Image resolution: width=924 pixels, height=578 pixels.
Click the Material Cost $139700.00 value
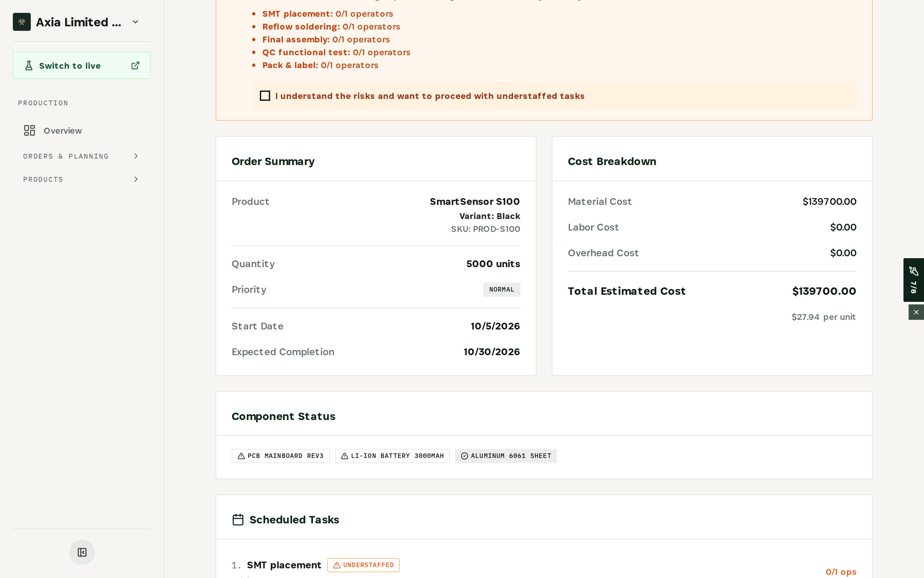click(829, 201)
